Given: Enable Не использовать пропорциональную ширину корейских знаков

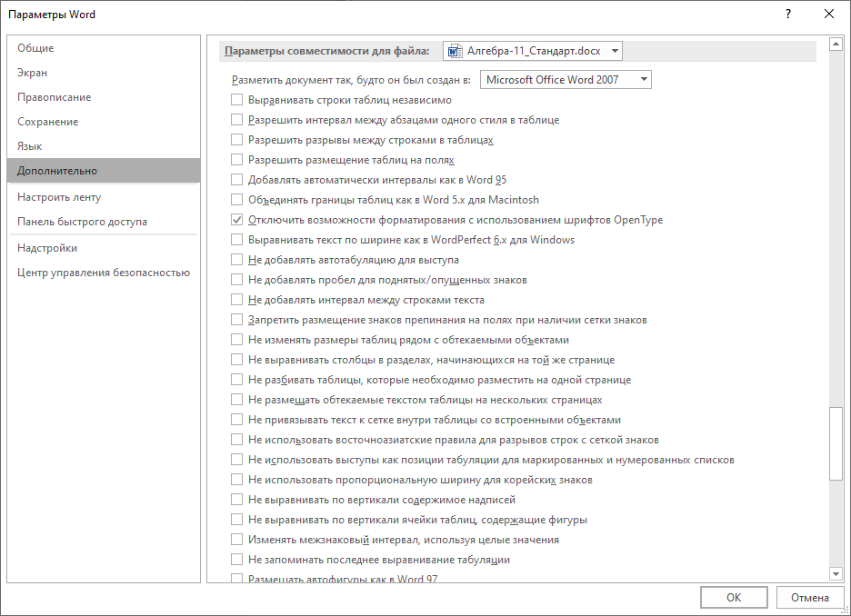Looking at the screenshot, I should (236, 480).
